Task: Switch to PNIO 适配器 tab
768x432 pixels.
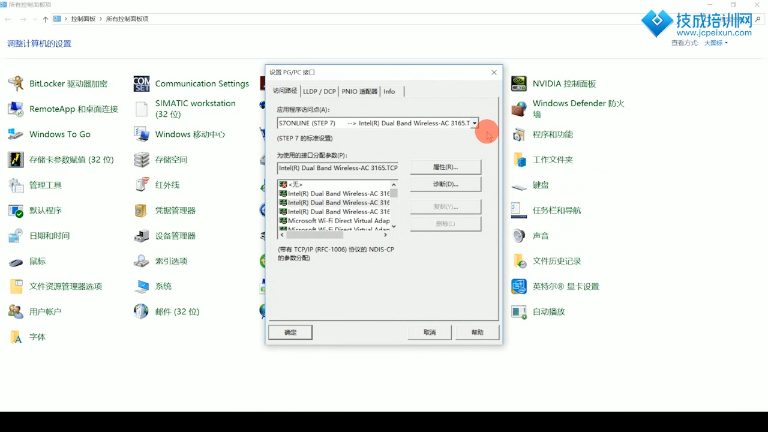Action: 360,92
